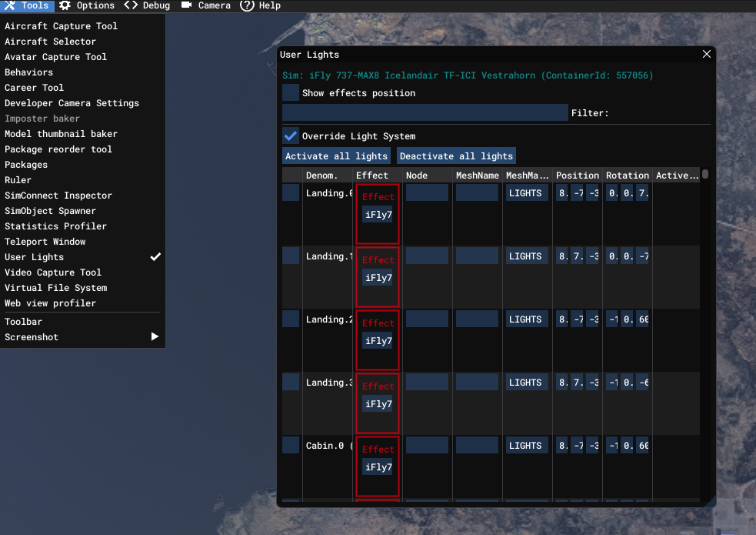Select SimConnect Inspector from Tools menu

point(58,196)
